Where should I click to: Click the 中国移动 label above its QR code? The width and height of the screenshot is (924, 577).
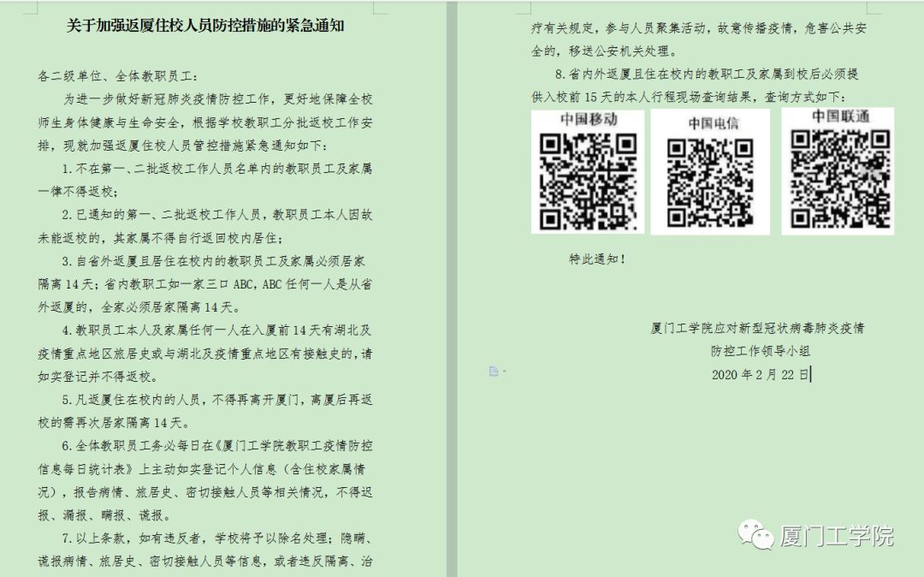pos(588,119)
